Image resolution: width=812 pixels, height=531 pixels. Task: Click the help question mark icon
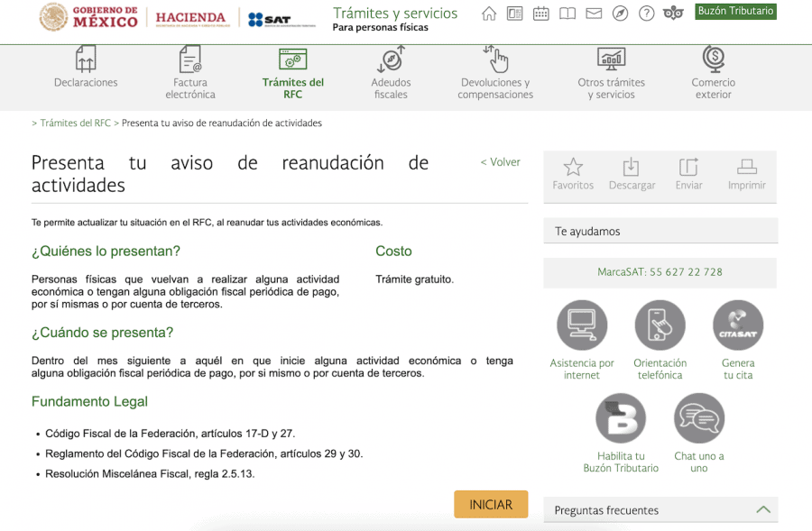pos(646,14)
